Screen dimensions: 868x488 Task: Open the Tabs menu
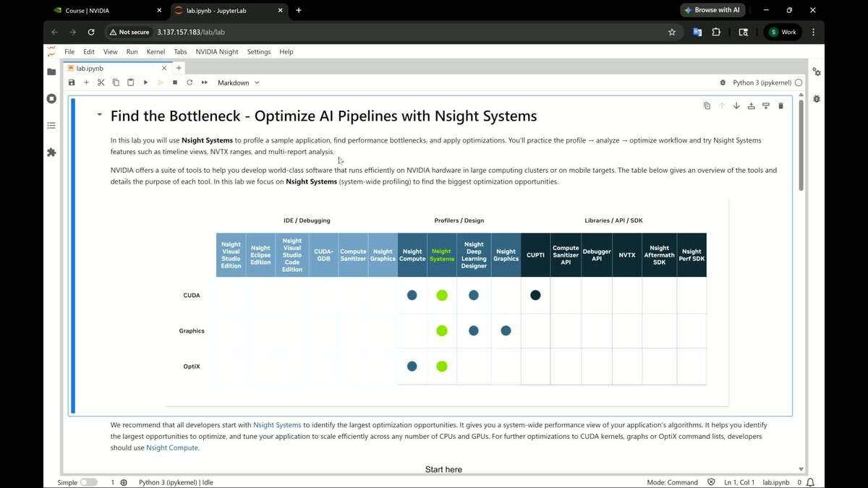tap(180, 52)
